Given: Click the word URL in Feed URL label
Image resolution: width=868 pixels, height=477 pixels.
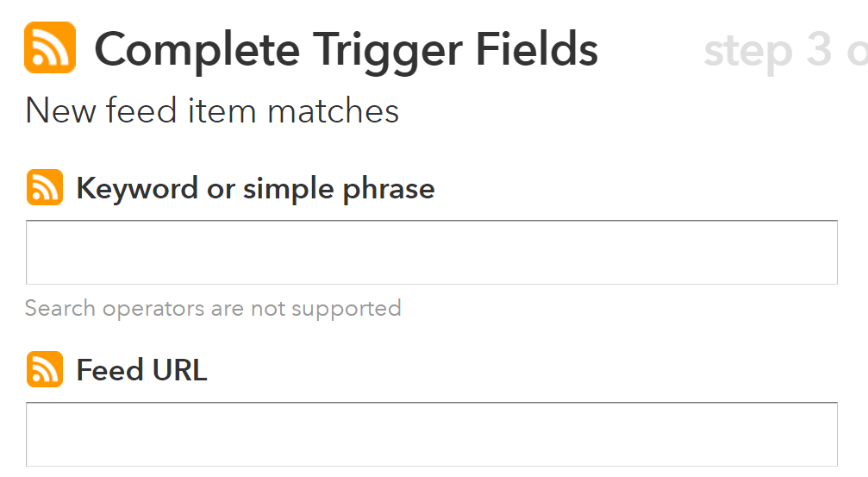Looking at the screenshot, I should point(180,370).
